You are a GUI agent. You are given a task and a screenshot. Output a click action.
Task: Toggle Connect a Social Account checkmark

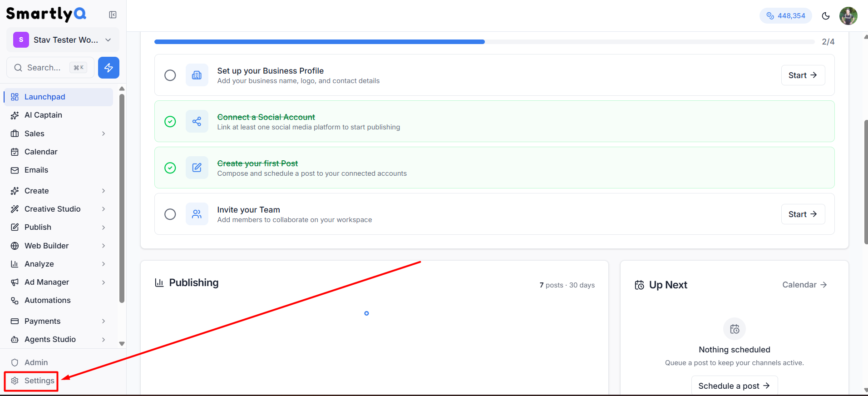click(170, 122)
